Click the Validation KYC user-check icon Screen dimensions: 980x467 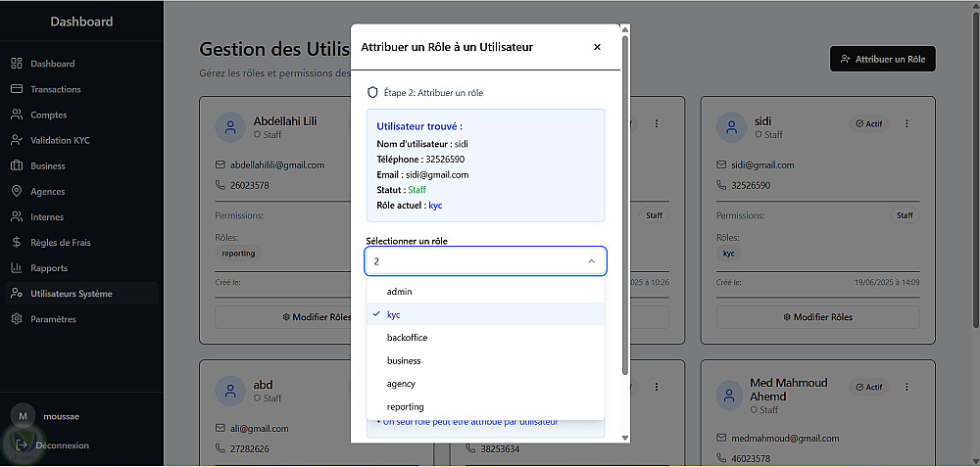[x=17, y=140]
